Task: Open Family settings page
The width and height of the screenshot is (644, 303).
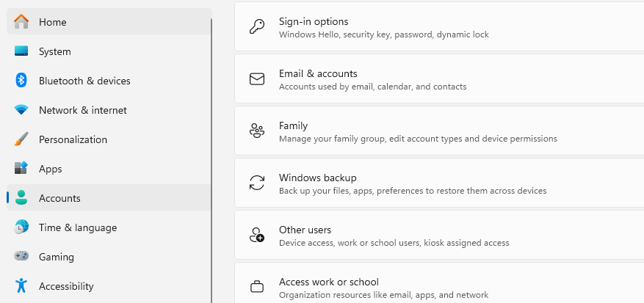Action: click(x=441, y=131)
